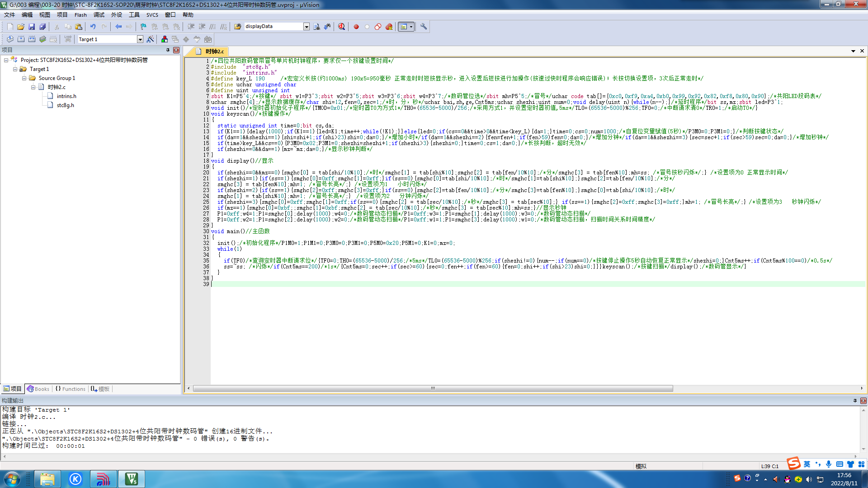Image resolution: width=868 pixels, height=488 pixels.
Task: Switch to the Books panel tab
Action: coord(38,389)
